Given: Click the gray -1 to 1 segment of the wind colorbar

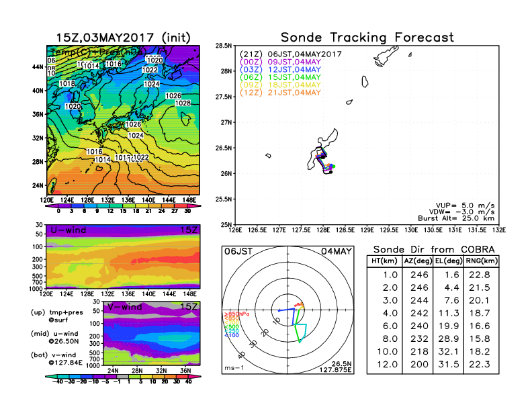Looking at the screenshot, I should [123, 376].
